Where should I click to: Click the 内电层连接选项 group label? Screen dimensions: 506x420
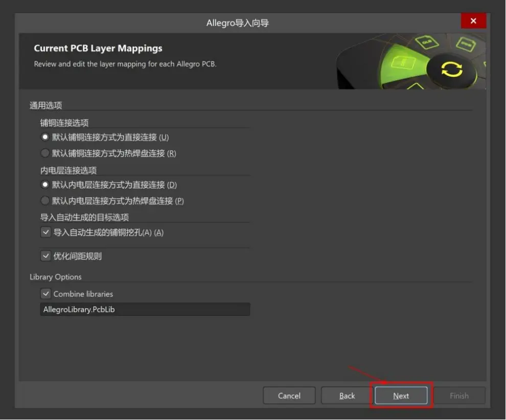68,170
